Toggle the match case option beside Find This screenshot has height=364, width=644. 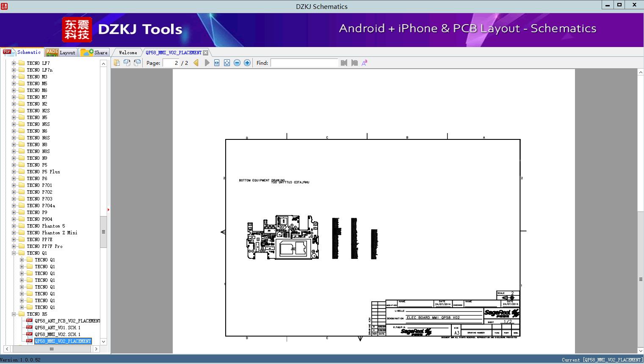point(364,63)
